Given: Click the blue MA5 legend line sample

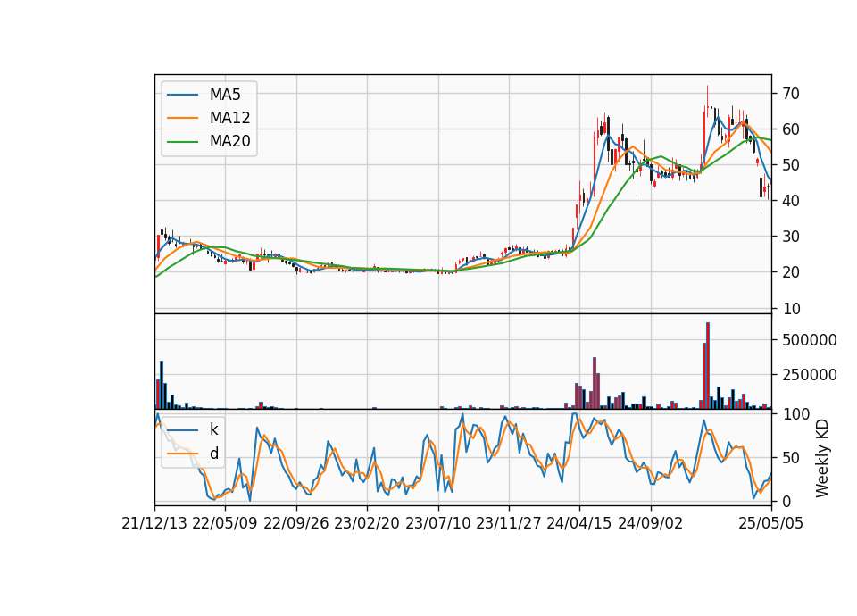Looking at the screenshot, I should pos(182,95).
